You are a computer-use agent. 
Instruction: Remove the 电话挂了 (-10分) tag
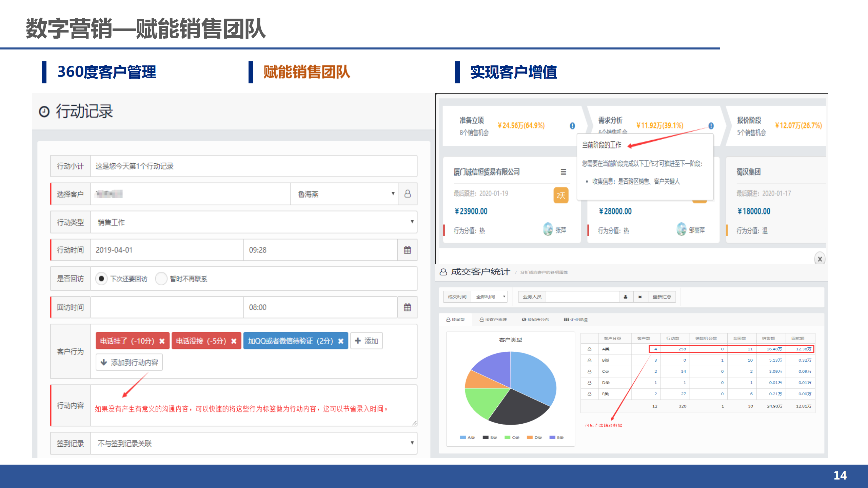pyautogui.click(x=162, y=341)
